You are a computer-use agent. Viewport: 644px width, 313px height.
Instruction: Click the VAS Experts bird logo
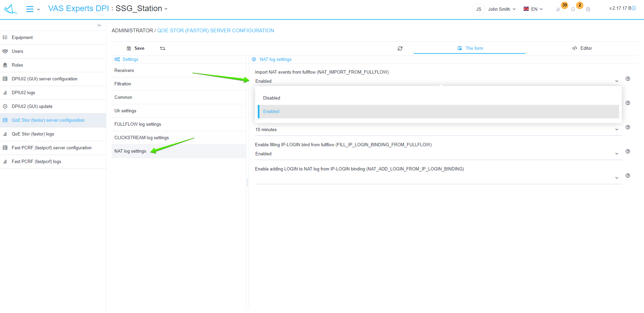tap(10, 9)
